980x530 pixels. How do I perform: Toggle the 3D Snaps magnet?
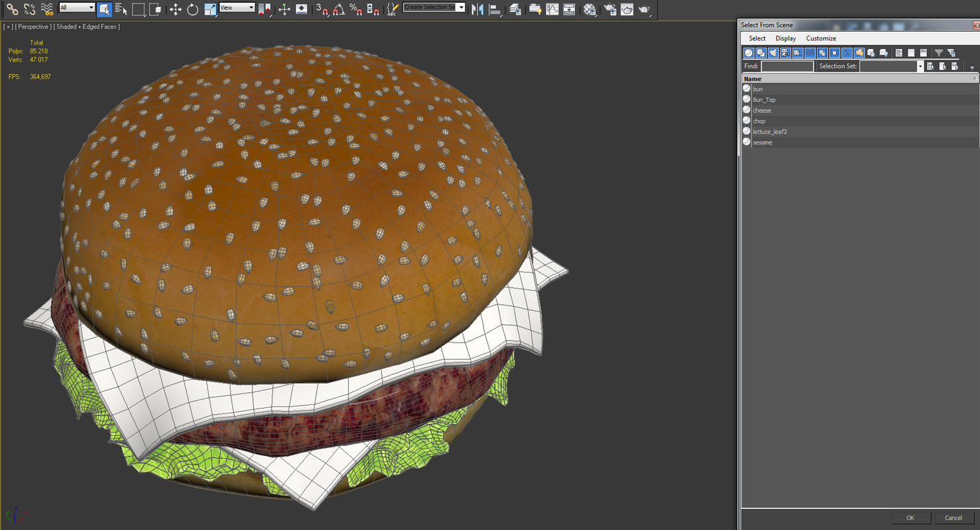[x=322, y=9]
